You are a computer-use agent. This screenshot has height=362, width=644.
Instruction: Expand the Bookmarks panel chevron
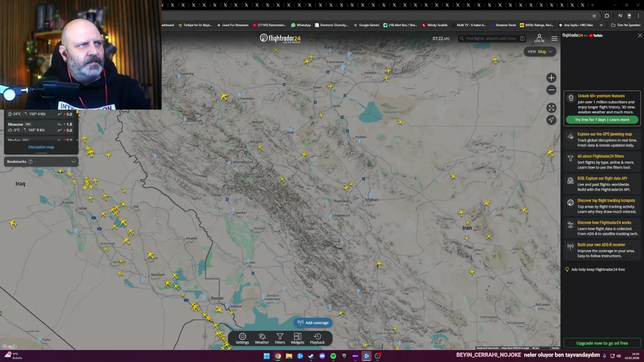(73, 161)
